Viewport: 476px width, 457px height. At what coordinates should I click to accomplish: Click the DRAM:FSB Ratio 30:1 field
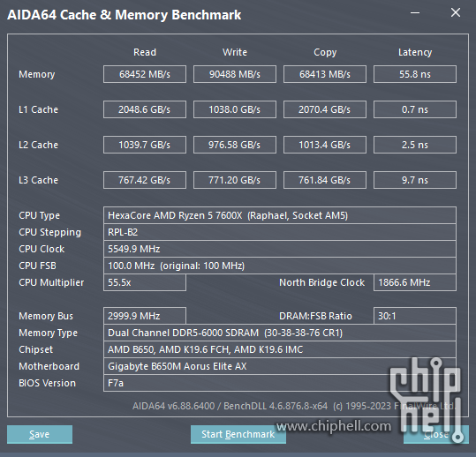click(415, 316)
